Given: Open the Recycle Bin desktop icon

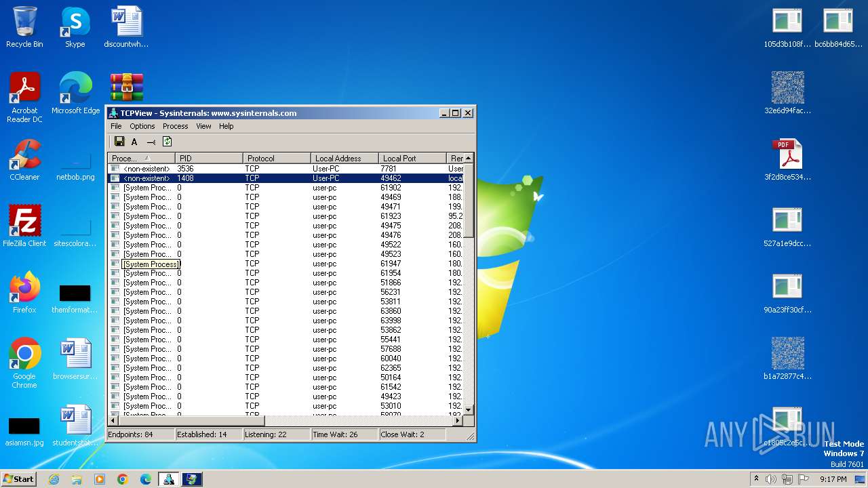Looking at the screenshot, I should pos(24,27).
